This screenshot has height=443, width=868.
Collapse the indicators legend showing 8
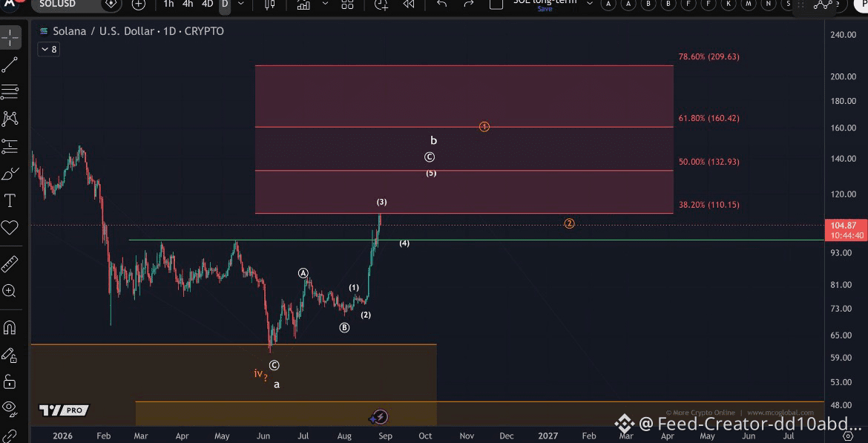[x=49, y=49]
